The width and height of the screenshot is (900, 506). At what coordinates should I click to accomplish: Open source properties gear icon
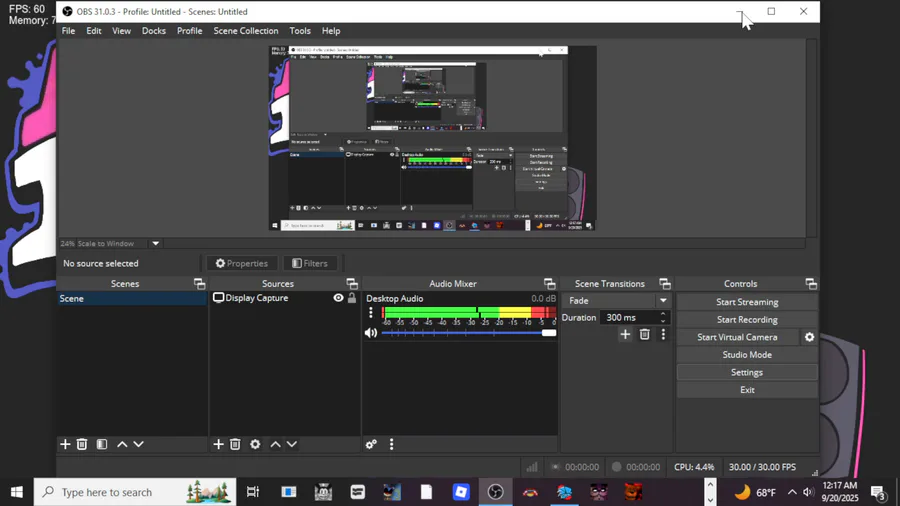click(255, 444)
